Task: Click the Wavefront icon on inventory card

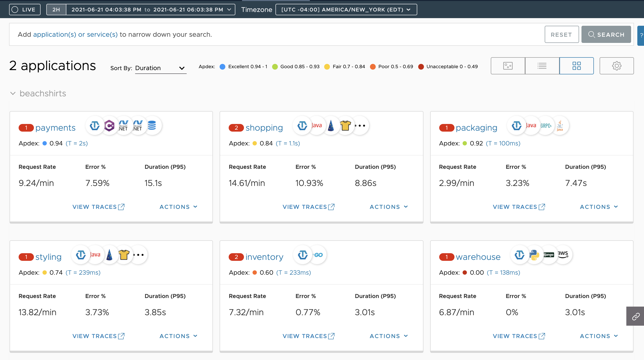Action: coord(303,255)
